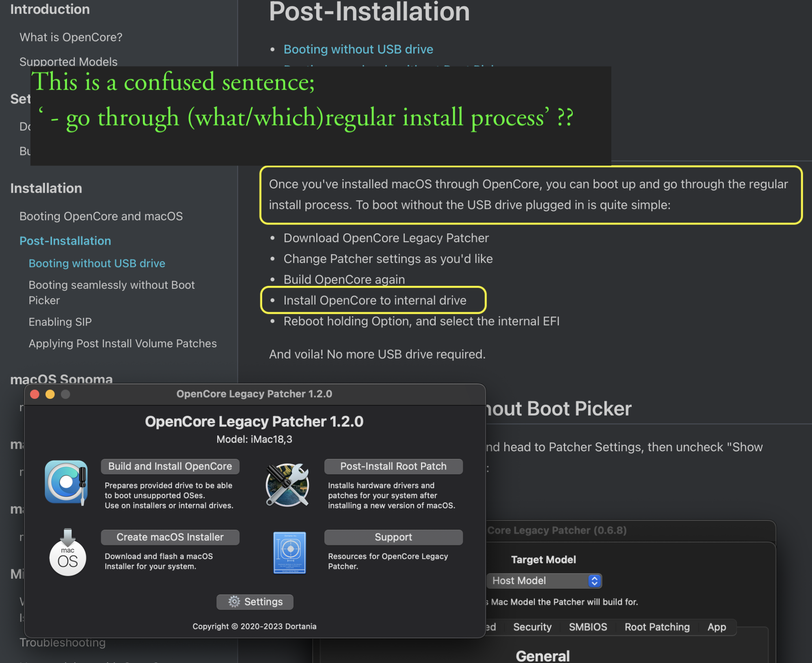
Task: Click the gear icon in Settings button
Action: (234, 601)
